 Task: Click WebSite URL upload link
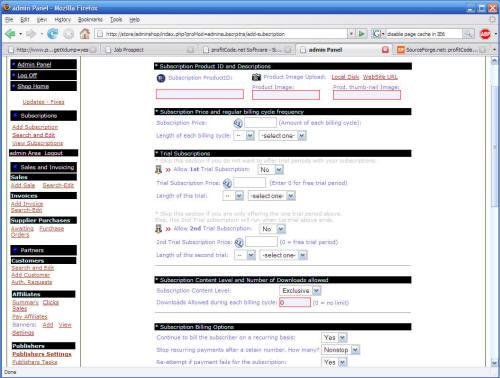click(x=380, y=77)
